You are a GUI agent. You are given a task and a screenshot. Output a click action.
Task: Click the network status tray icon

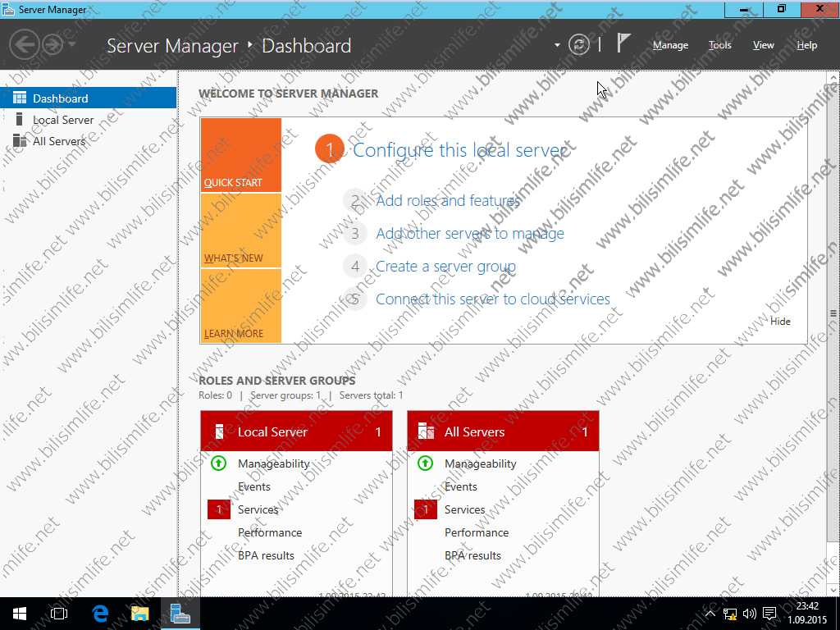pos(729,614)
